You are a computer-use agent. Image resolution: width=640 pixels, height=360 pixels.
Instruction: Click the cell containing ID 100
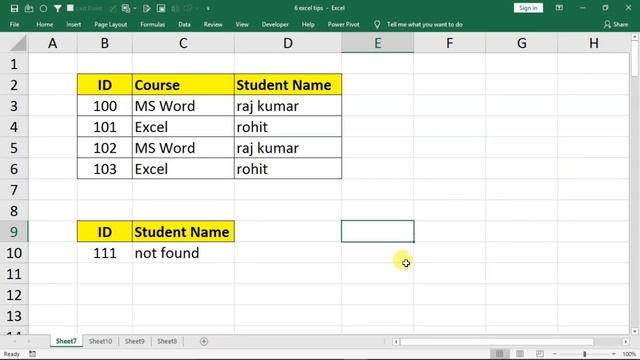point(104,106)
